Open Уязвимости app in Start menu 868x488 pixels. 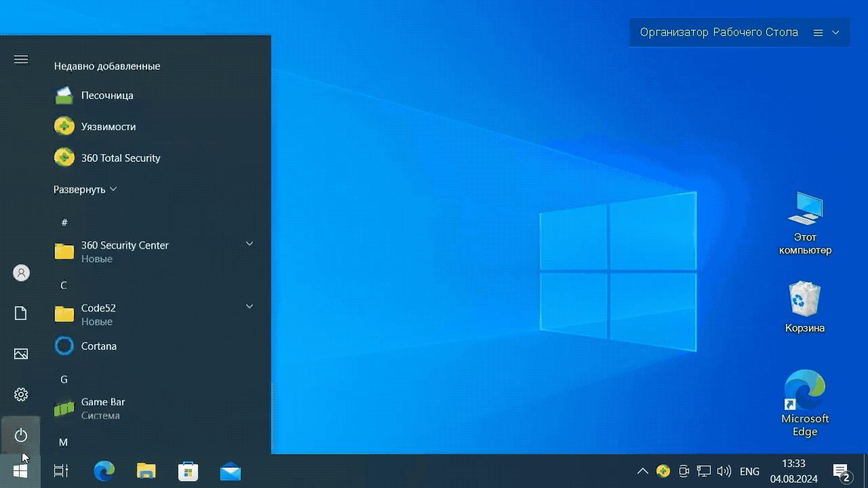[108, 127]
